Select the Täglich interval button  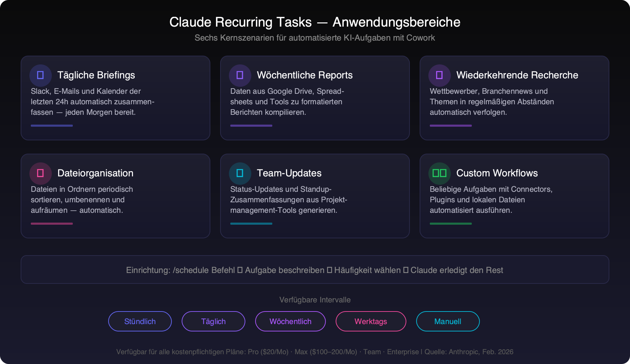tap(213, 321)
